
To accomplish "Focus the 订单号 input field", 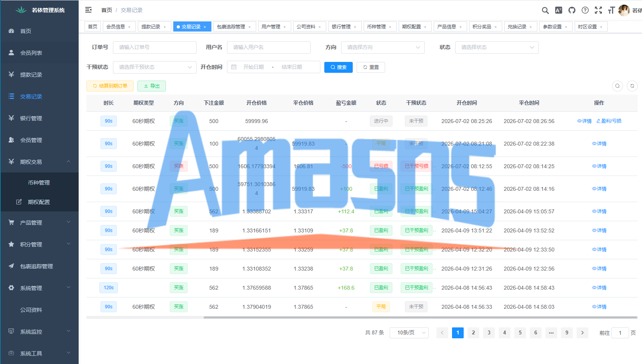I will tap(155, 47).
